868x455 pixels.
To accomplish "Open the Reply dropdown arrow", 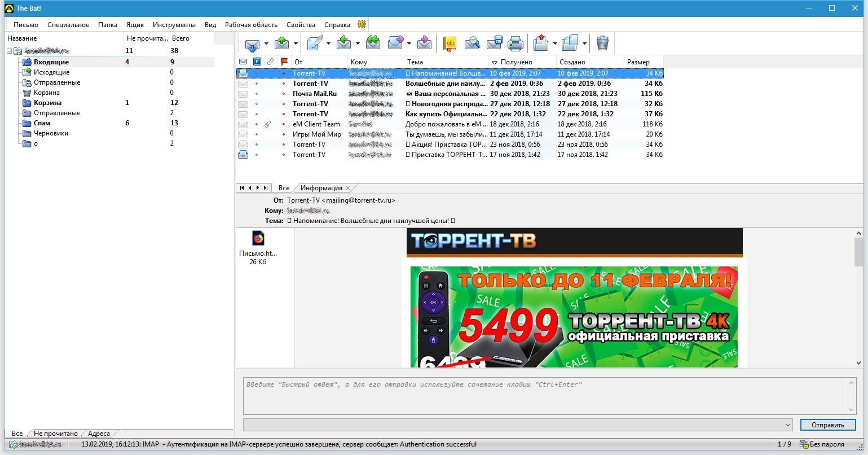I will tap(358, 43).
